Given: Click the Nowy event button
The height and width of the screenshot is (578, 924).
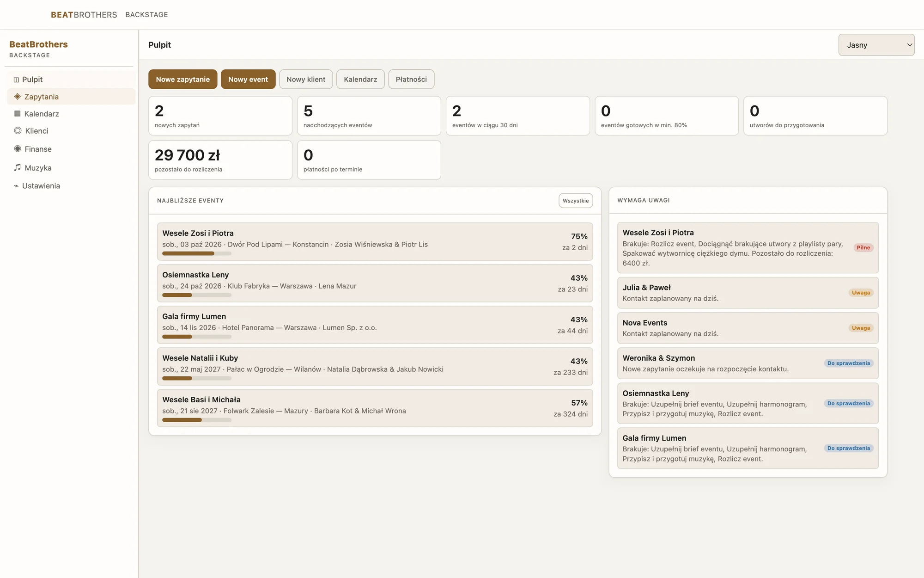Looking at the screenshot, I should (248, 79).
